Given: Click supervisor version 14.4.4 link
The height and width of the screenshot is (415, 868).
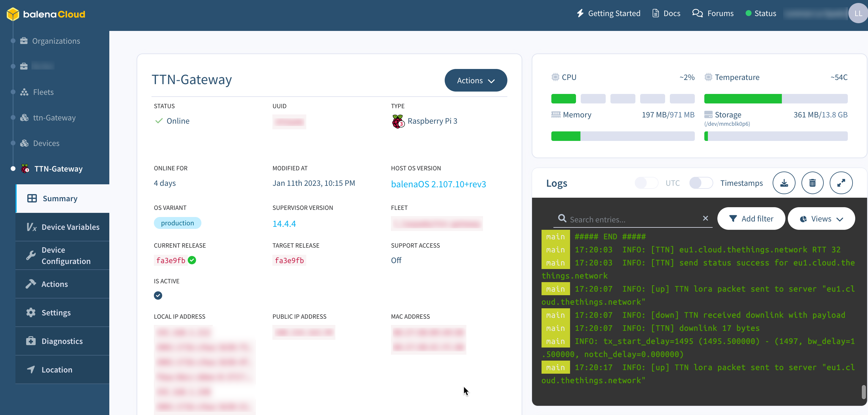Looking at the screenshot, I should pos(284,224).
